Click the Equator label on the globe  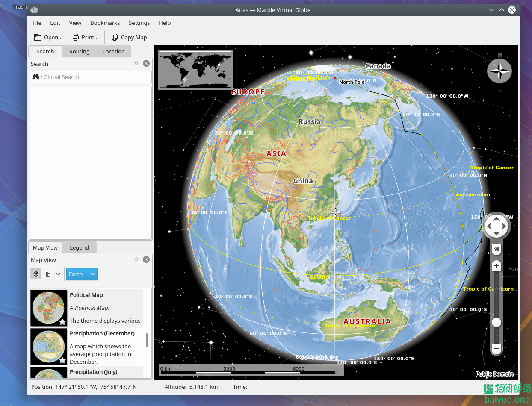320,277
